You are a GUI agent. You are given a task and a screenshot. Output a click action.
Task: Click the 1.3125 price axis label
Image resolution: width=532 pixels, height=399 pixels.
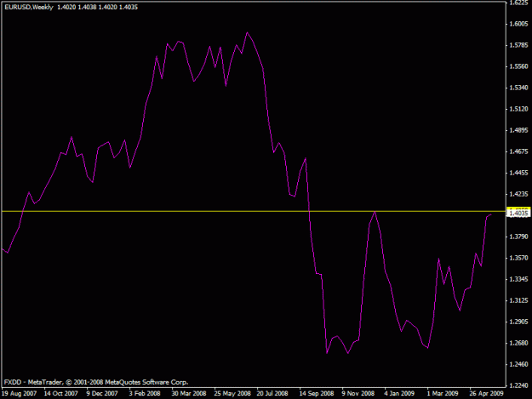(518, 300)
